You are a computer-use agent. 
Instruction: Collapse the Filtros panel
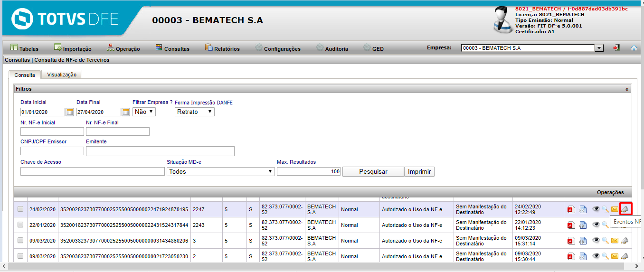626,89
